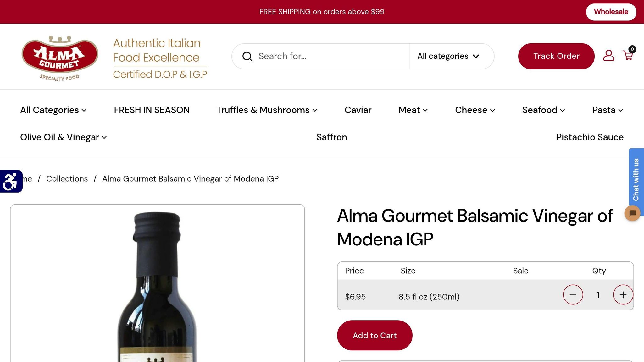
Task: Click the user account icon
Action: click(x=608, y=56)
